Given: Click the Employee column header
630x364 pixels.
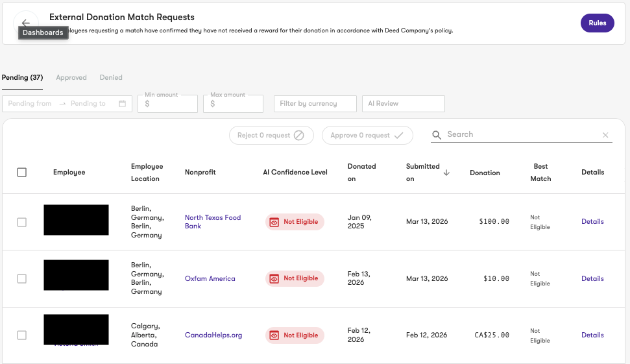Looking at the screenshot, I should pos(69,173).
